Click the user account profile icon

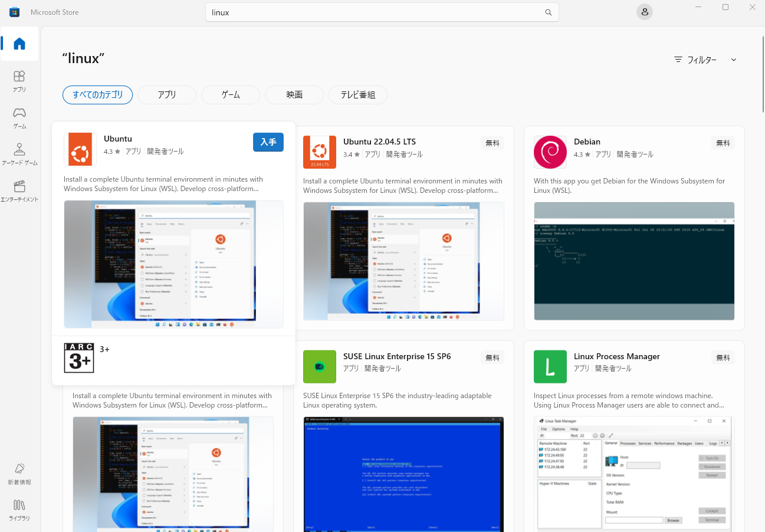[x=645, y=12]
